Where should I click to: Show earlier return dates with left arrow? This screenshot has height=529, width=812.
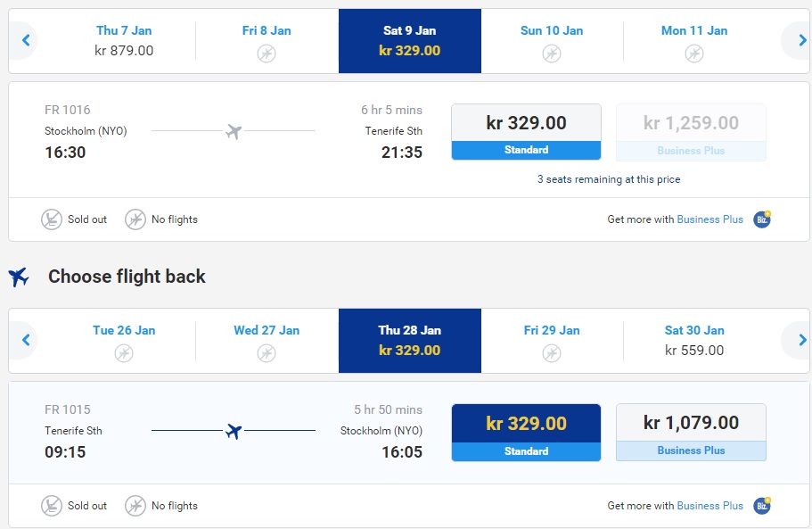(x=25, y=340)
